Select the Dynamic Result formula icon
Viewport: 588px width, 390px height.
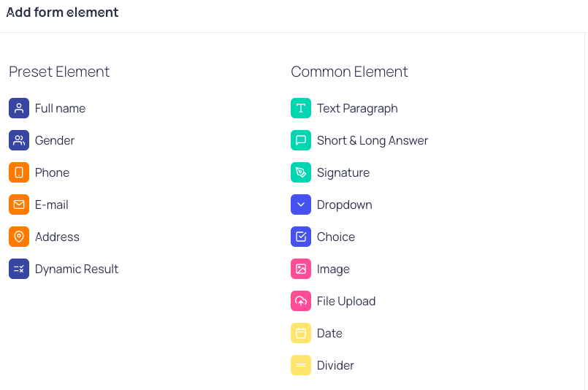pos(19,269)
